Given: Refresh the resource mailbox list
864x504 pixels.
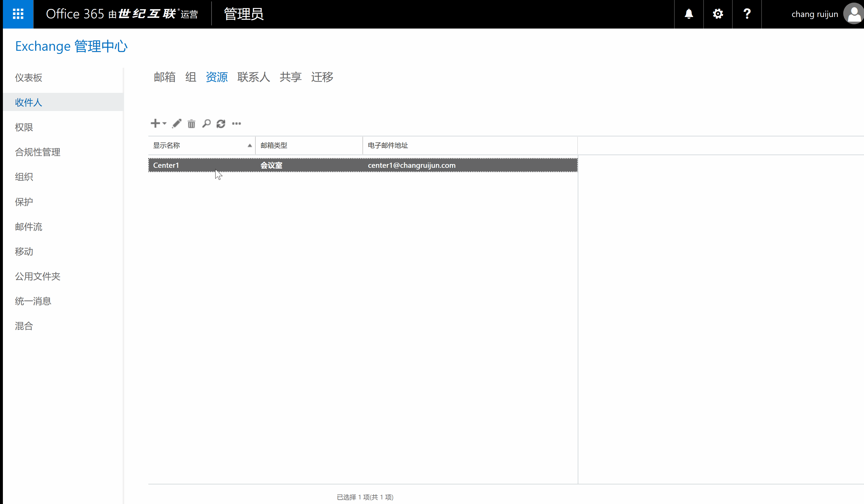Looking at the screenshot, I should [221, 124].
